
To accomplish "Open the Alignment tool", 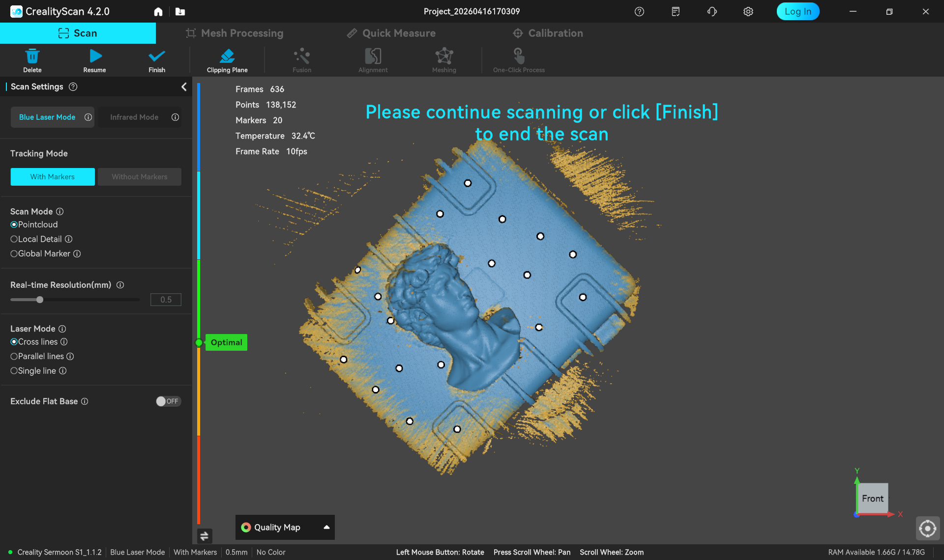I will [373, 60].
